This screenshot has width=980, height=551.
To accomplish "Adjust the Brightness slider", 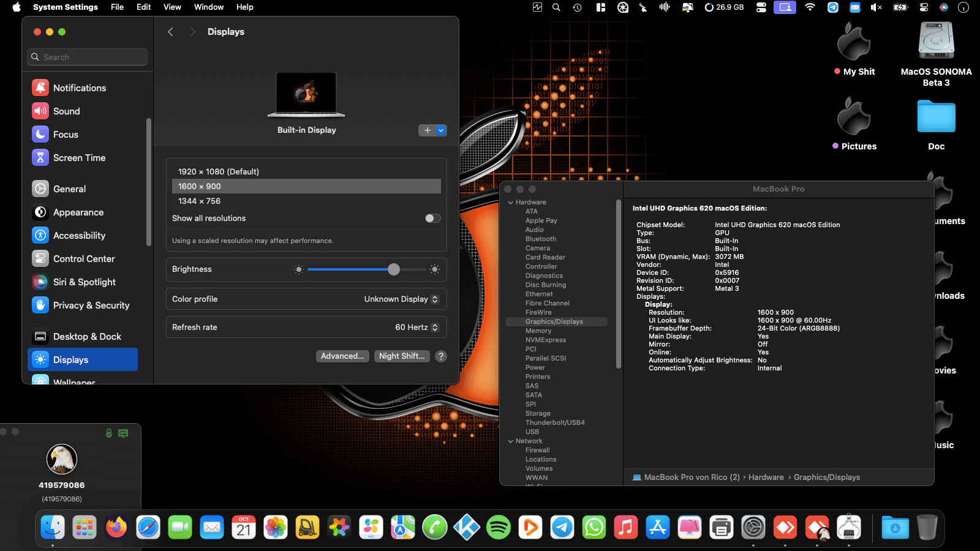I will [x=366, y=269].
